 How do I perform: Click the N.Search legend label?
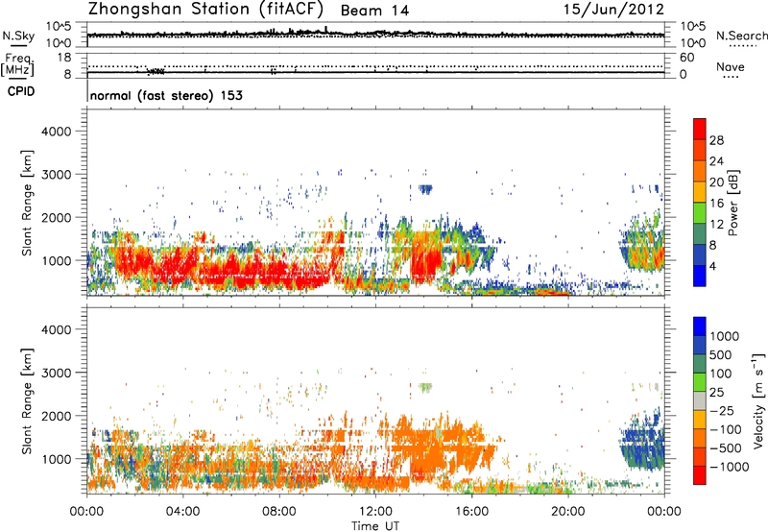click(742, 36)
